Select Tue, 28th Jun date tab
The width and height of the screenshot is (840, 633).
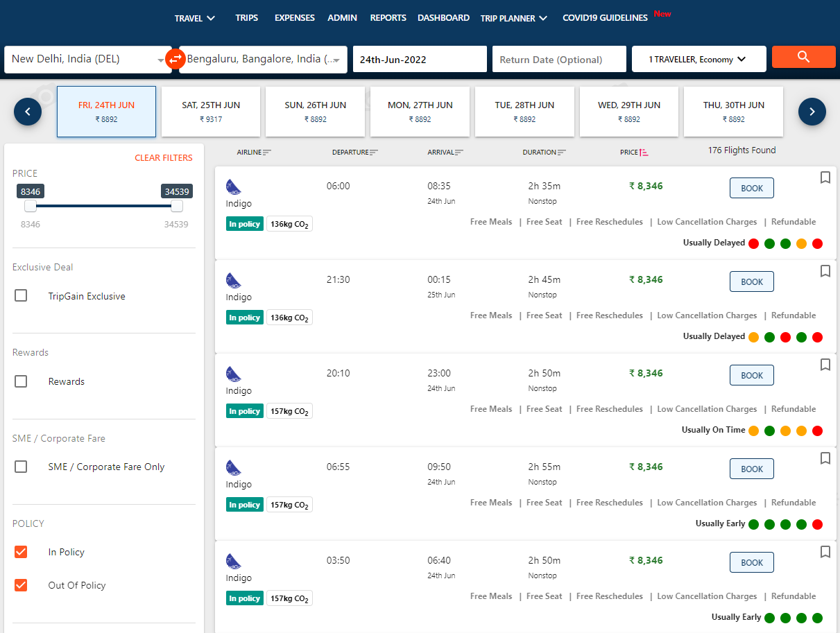pos(524,112)
